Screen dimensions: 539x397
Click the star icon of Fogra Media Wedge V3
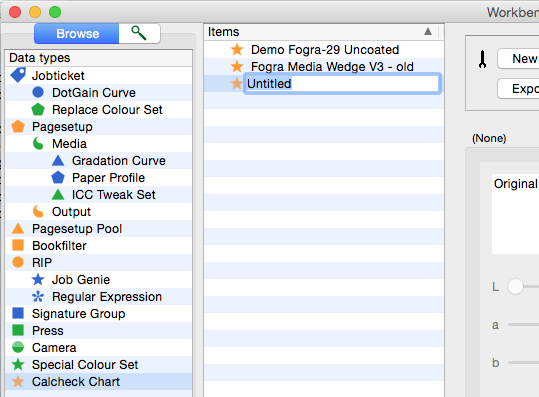point(237,66)
